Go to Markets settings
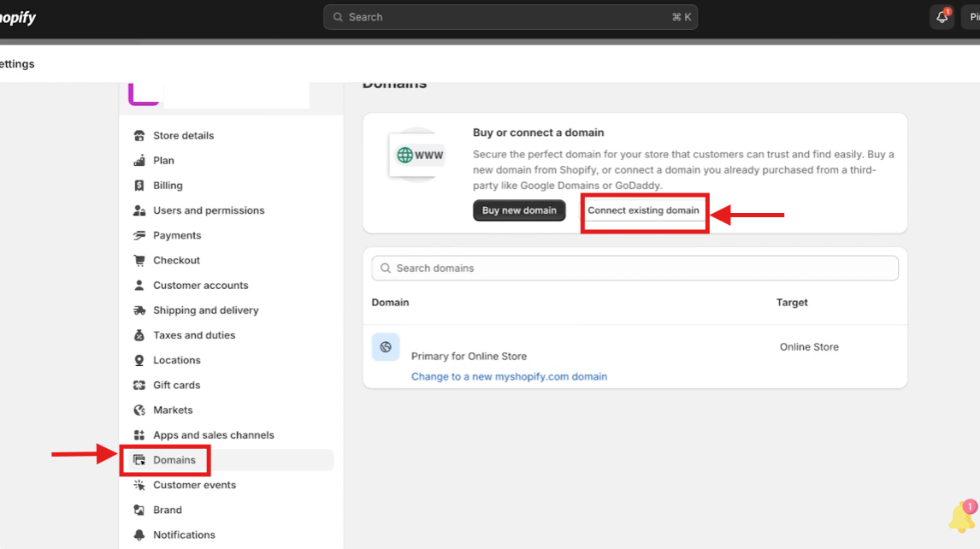The height and width of the screenshot is (549, 980). pyautogui.click(x=173, y=410)
